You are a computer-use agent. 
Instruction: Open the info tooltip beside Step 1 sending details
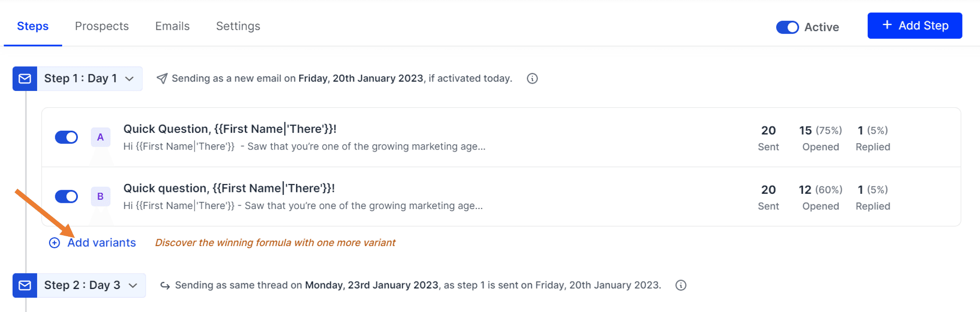532,78
